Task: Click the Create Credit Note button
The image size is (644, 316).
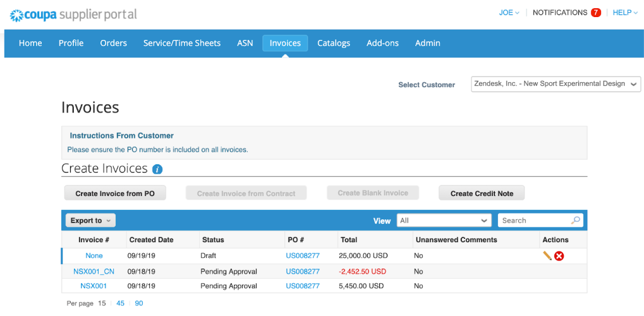Action: (x=481, y=193)
